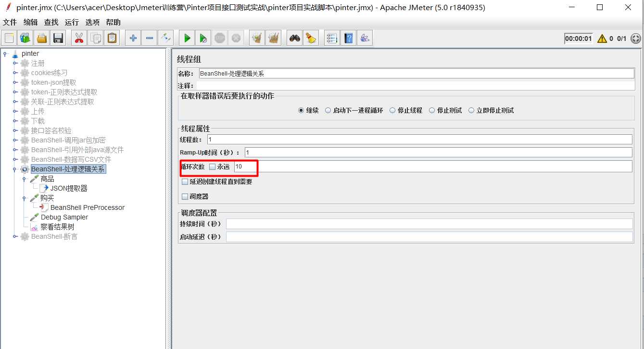Click the Ramp-Up时间 input field
The width and height of the screenshot is (644, 349).
point(438,153)
